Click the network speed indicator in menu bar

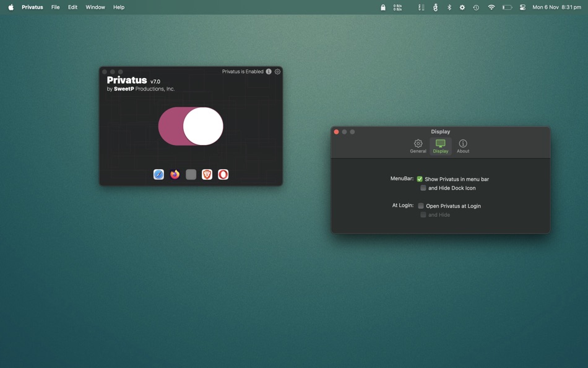coord(397,7)
